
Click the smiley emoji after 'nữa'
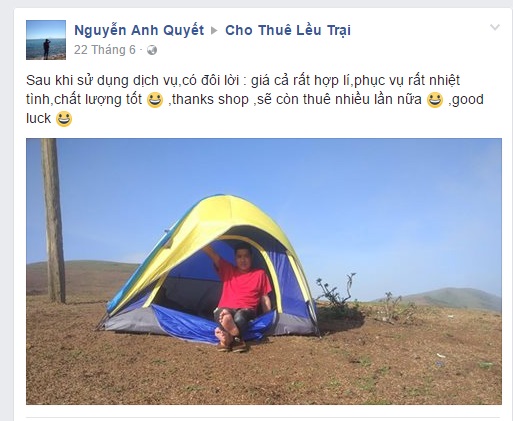click(435, 100)
